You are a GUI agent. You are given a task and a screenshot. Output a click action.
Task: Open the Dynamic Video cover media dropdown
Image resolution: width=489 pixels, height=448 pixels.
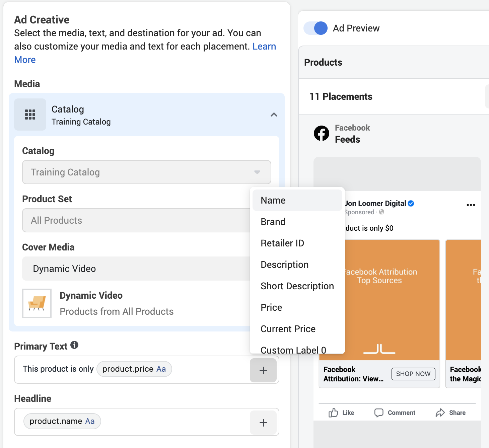[x=136, y=269]
